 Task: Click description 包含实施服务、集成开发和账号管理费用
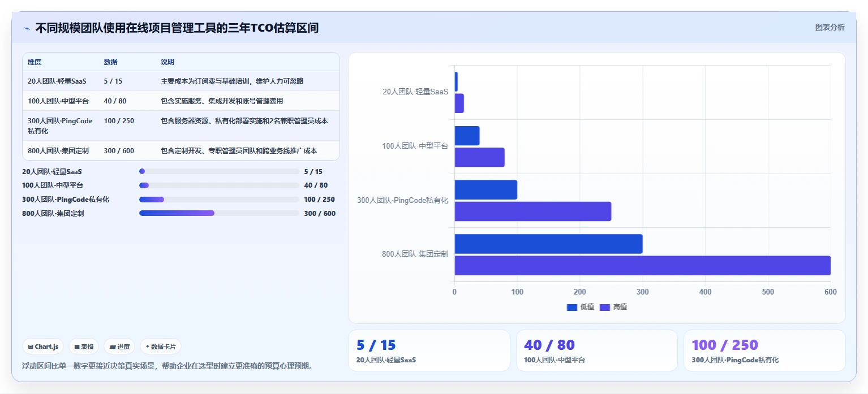point(222,101)
